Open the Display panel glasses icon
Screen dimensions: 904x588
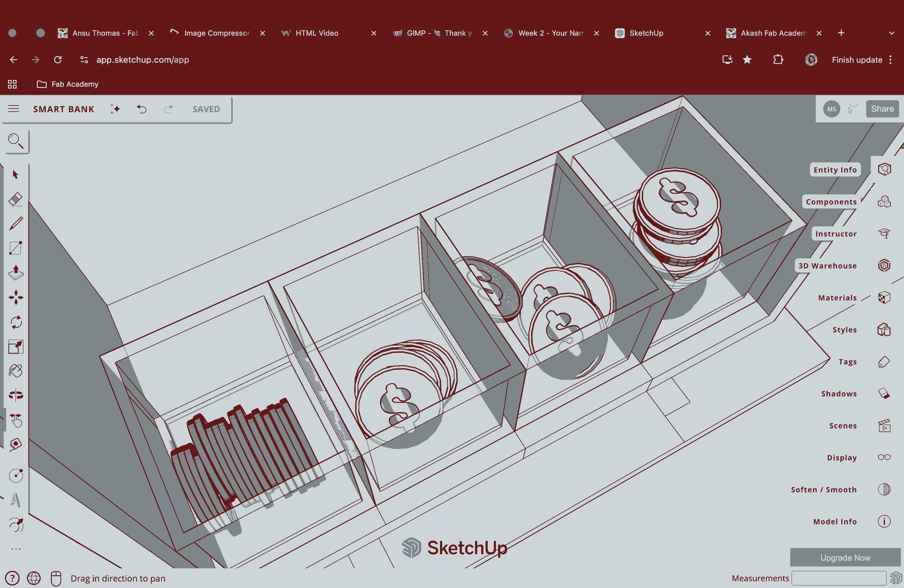(884, 457)
